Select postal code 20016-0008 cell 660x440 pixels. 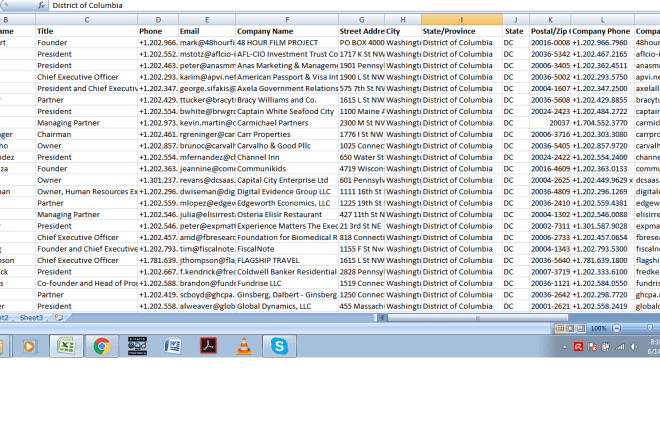click(x=550, y=43)
